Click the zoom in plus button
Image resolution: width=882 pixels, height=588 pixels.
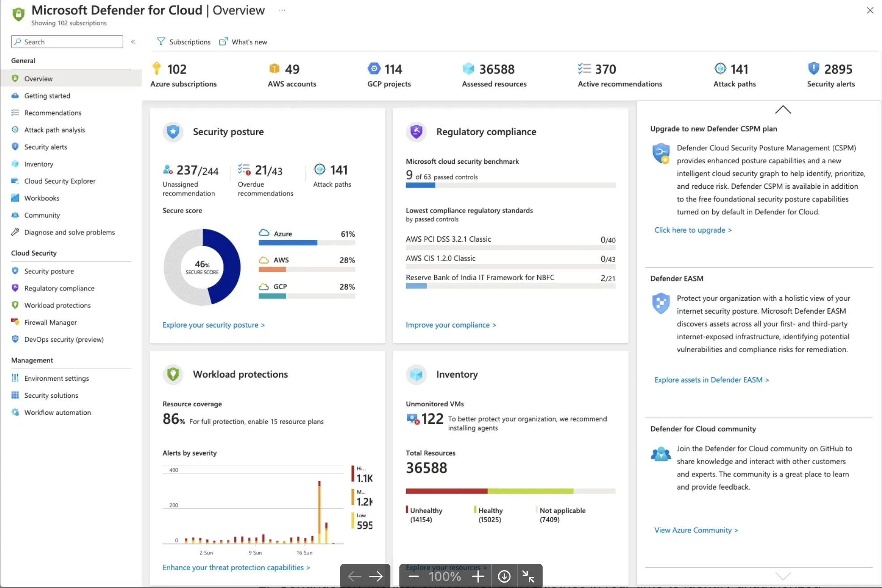[478, 576]
